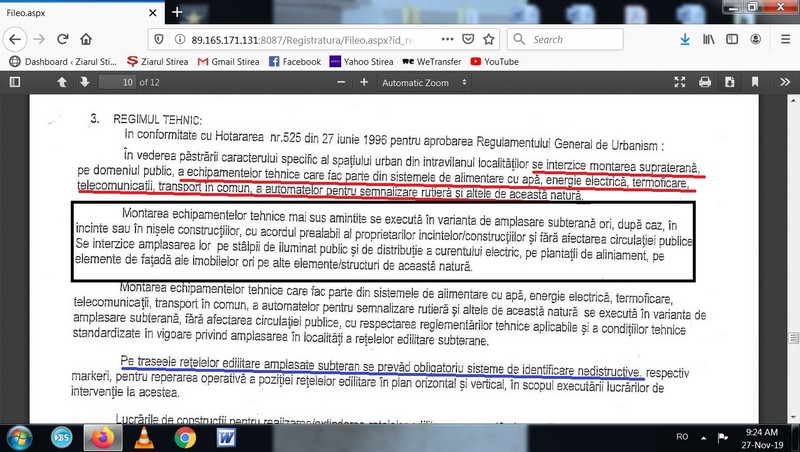Open a new browser tab

(x=177, y=13)
